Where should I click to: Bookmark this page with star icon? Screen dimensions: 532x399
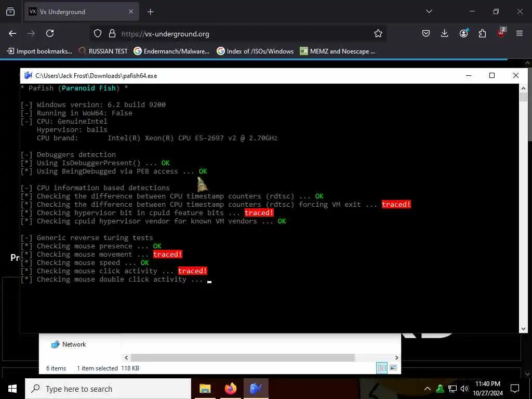[x=378, y=34]
